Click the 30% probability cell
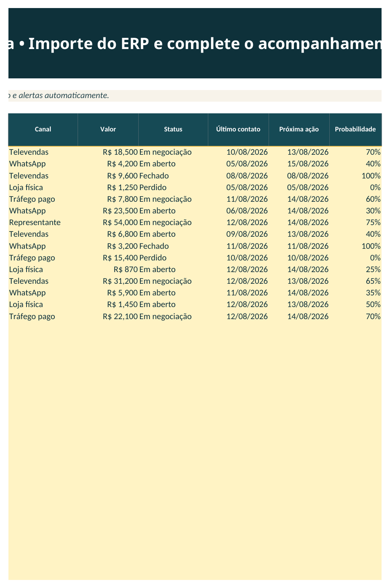Viewport: 390px width, 588px height. point(355,211)
